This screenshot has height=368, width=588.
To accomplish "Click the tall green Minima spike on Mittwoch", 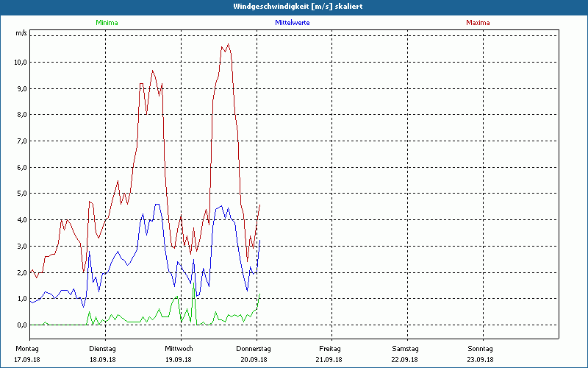I will (x=193, y=283).
